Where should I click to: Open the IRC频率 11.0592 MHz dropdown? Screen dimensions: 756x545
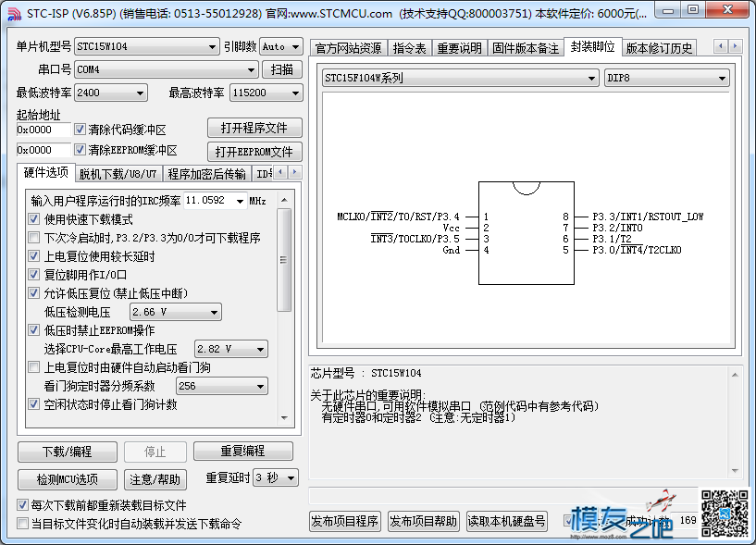pos(215,201)
